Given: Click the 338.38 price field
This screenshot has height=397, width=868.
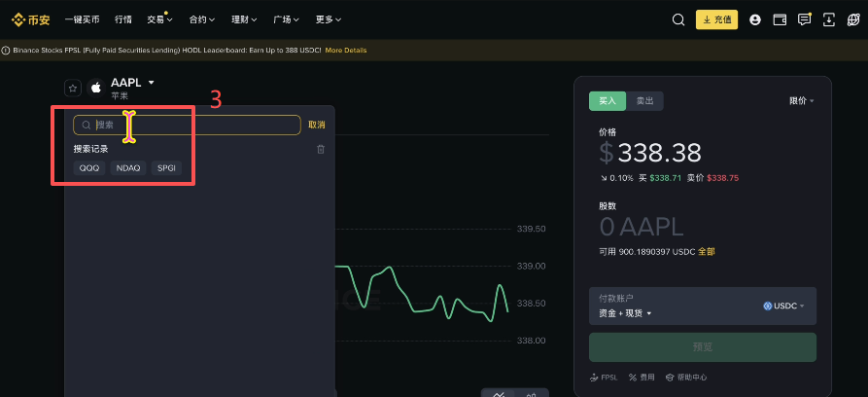Looking at the screenshot, I should coord(660,153).
